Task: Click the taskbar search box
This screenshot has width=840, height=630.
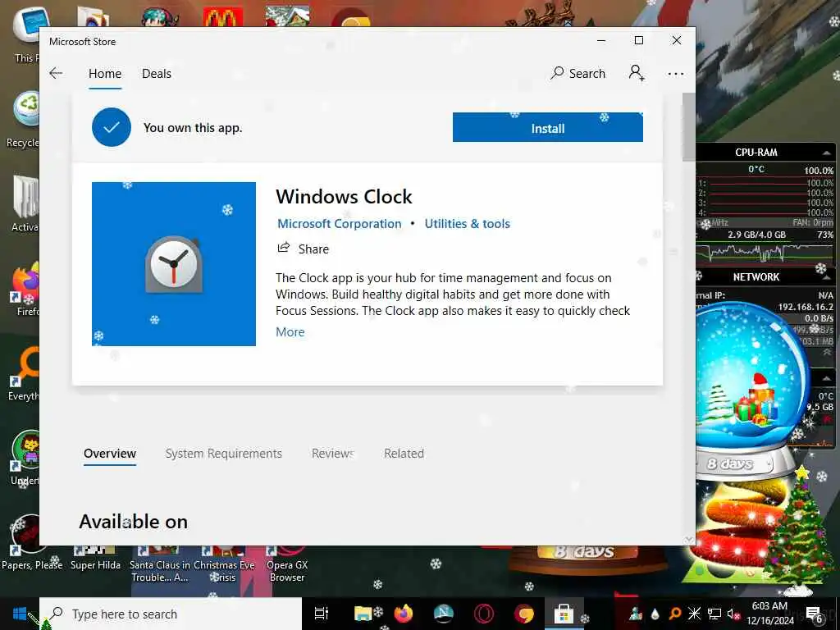Action: pyautogui.click(x=171, y=614)
